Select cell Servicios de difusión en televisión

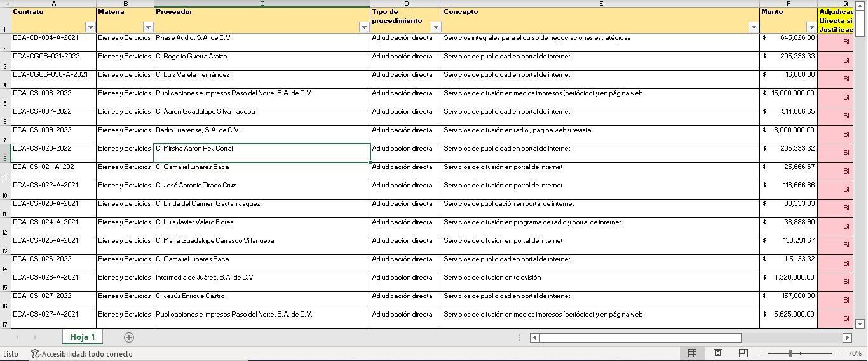600,282
